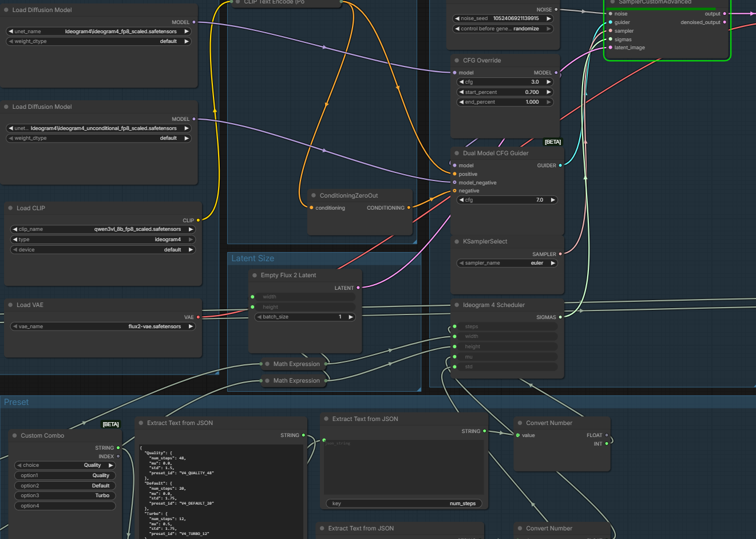Click the mu input socket on Ideogram 4 Scheduler
Viewport: 756px width, 539px height.
pos(454,357)
